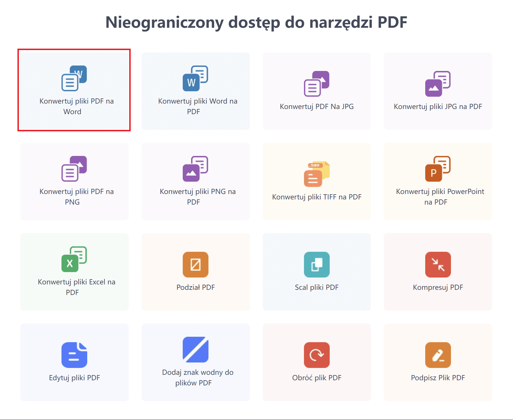Select the Podział PDF split tool icon
The image size is (513, 420).
(195, 265)
